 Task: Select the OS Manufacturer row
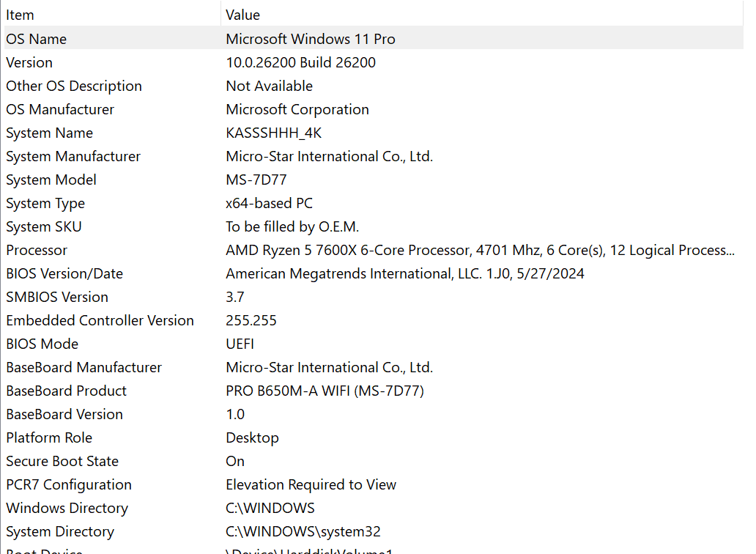(x=60, y=109)
